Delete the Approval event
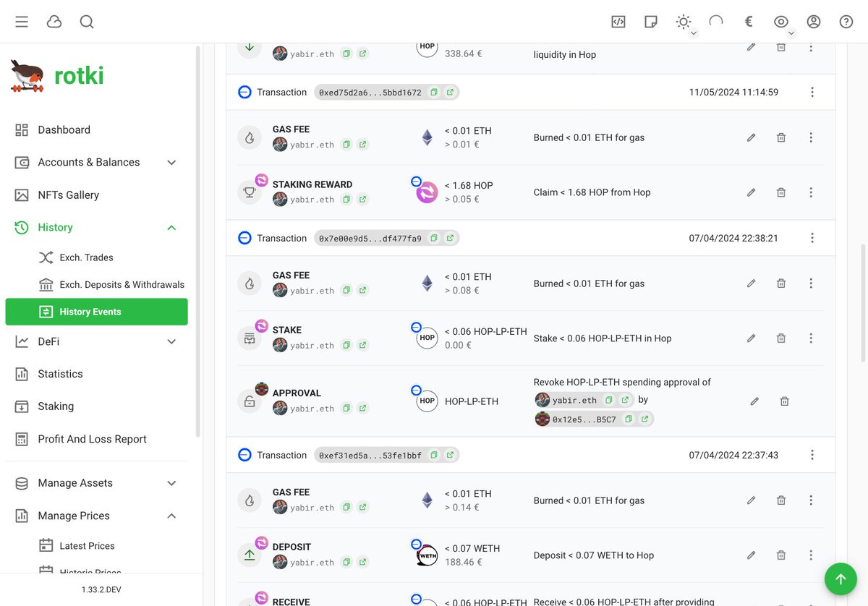Screen dimensions: 868x606 click(785, 401)
